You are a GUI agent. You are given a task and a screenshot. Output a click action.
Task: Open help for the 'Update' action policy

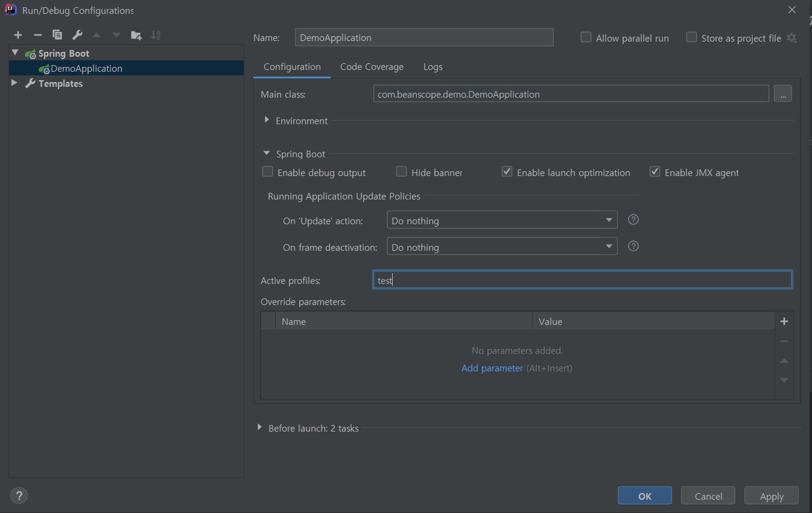[x=633, y=219]
